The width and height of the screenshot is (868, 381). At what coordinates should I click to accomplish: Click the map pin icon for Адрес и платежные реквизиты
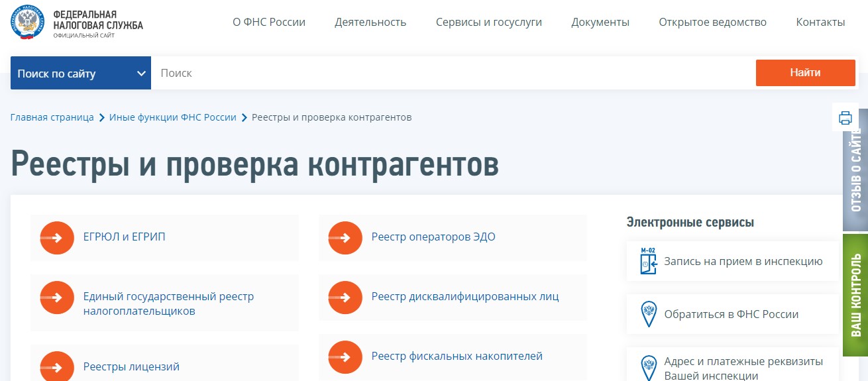coord(648,368)
